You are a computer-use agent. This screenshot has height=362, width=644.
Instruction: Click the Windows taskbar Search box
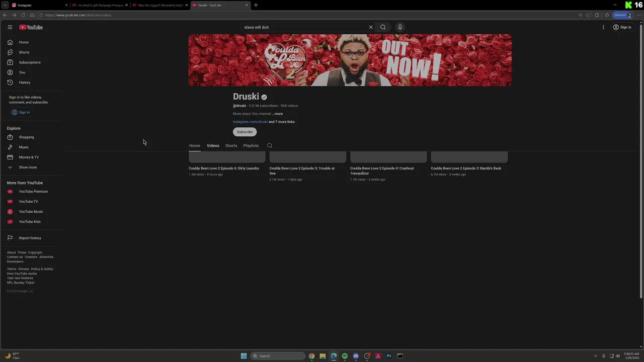pyautogui.click(x=278, y=356)
